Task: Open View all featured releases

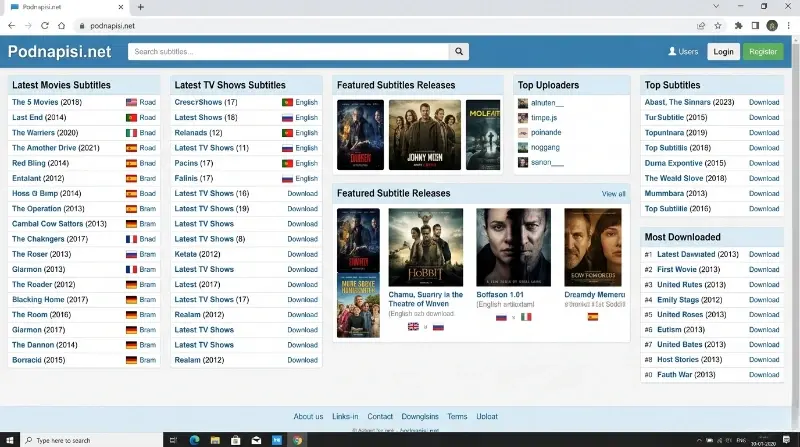Action: point(613,194)
